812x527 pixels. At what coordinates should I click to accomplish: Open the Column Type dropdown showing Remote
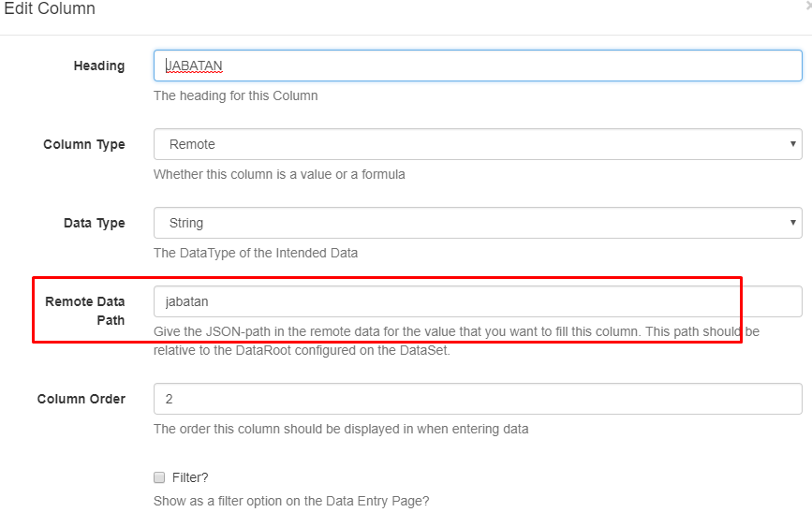point(478,144)
